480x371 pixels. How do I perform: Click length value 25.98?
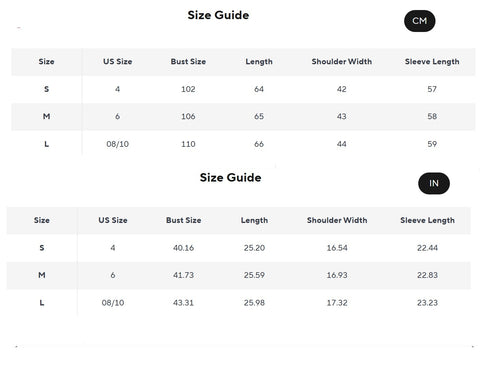254,303
